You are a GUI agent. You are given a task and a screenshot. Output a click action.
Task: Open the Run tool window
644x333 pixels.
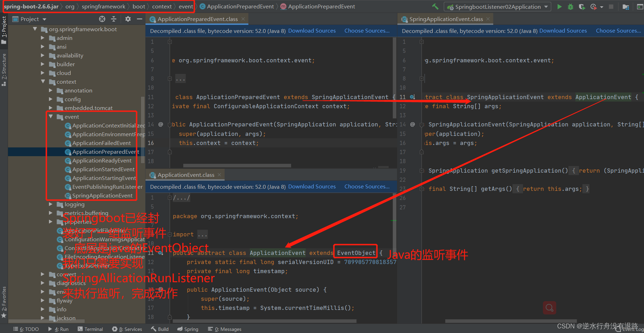point(58,329)
